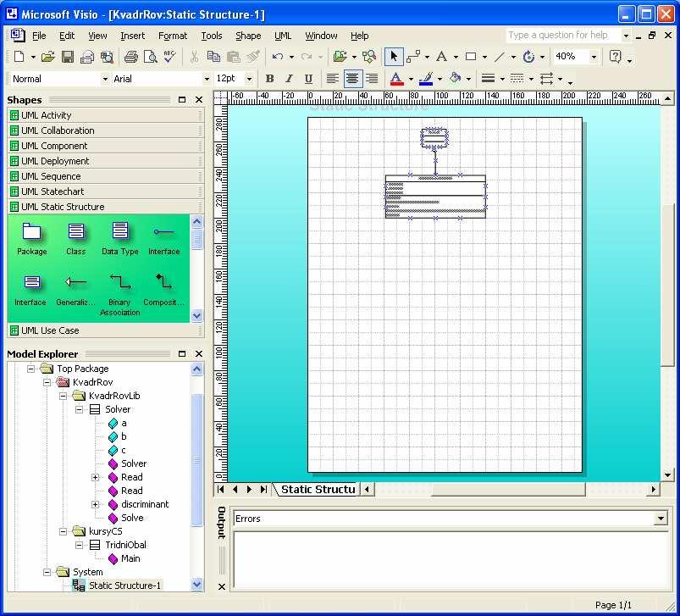The image size is (680, 616).
Task: Select the Connector tool
Action: [413, 57]
